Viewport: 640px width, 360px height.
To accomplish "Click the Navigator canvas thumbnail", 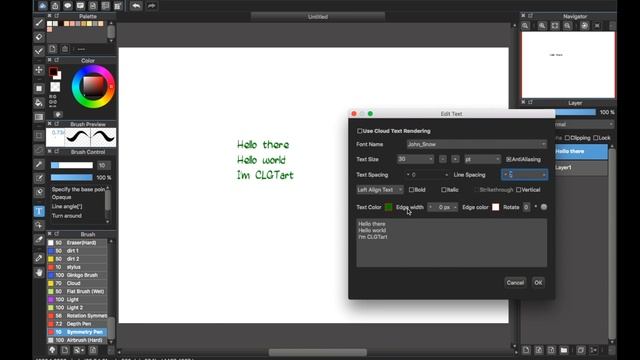I will [568, 65].
